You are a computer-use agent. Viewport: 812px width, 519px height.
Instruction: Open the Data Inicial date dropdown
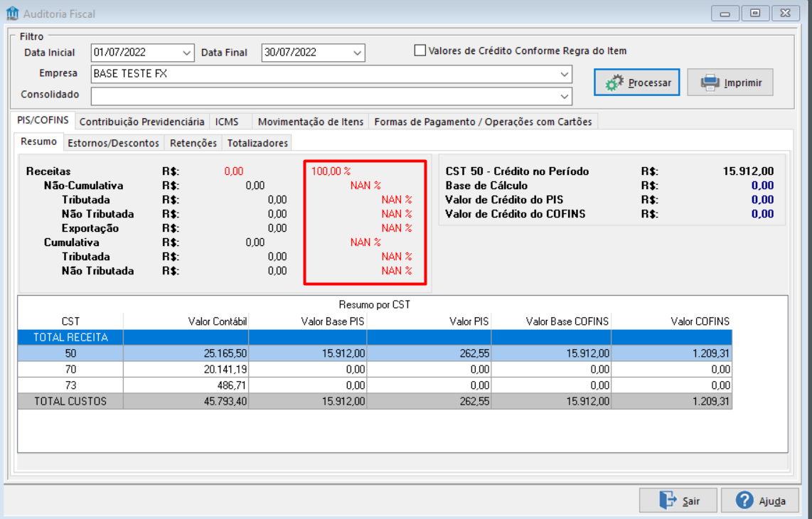[186, 53]
